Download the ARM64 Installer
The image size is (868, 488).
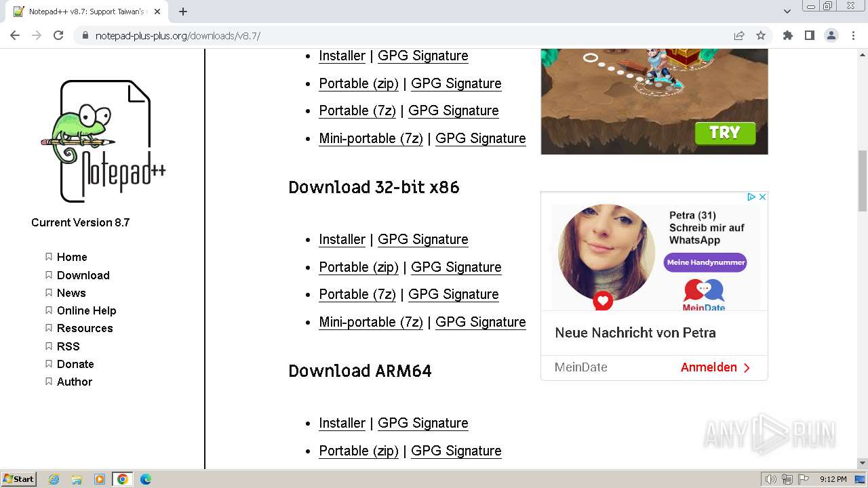coord(342,423)
